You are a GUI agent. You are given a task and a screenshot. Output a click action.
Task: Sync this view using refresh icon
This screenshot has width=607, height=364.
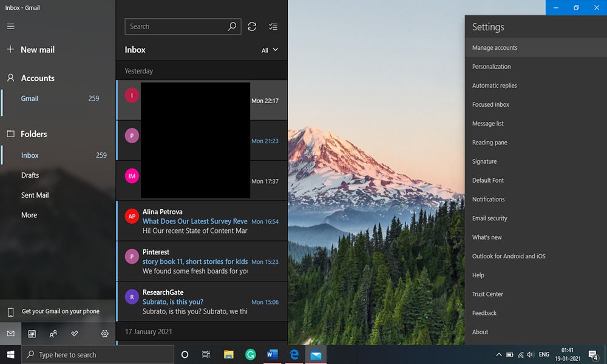[252, 26]
